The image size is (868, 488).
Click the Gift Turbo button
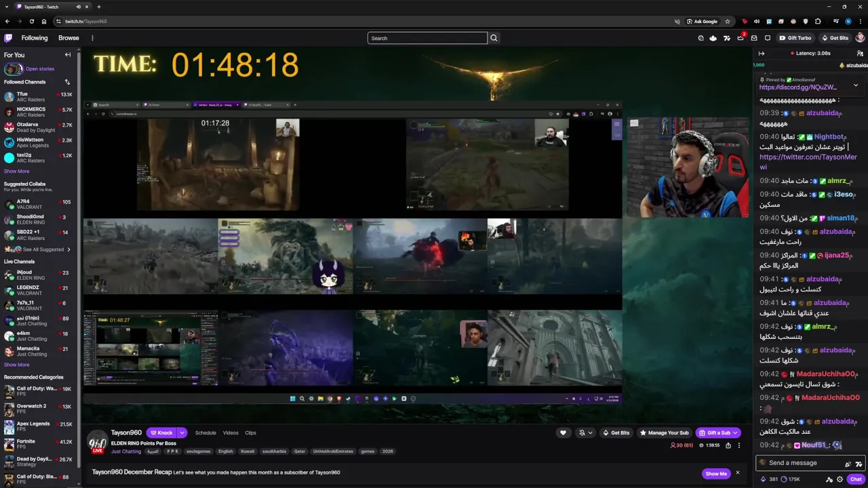click(x=795, y=38)
